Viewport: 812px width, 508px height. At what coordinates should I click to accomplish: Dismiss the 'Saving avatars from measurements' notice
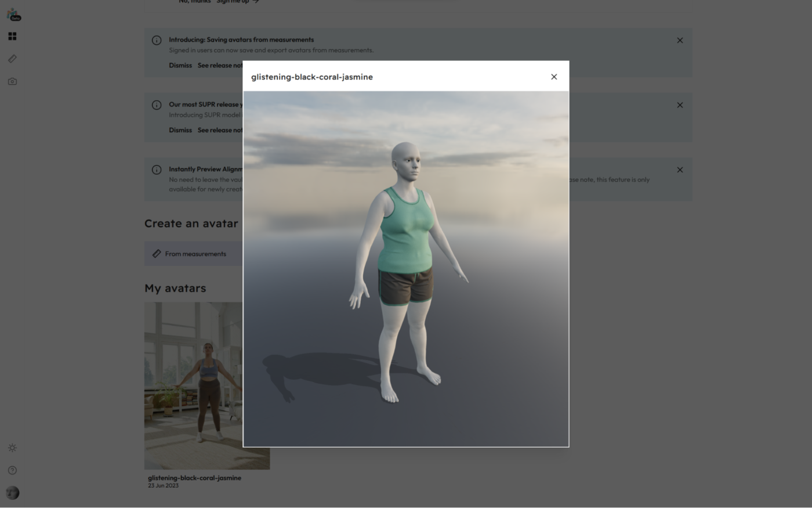click(x=180, y=65)
